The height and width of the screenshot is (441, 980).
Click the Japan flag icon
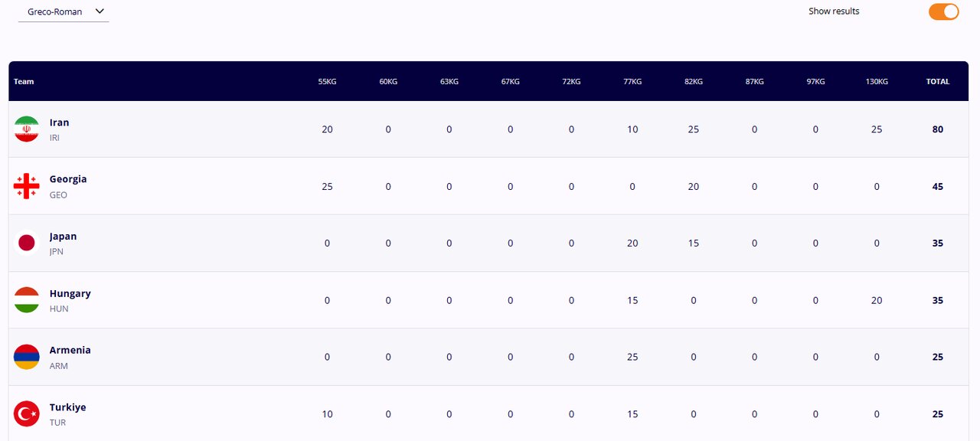(x=27, y=243)
